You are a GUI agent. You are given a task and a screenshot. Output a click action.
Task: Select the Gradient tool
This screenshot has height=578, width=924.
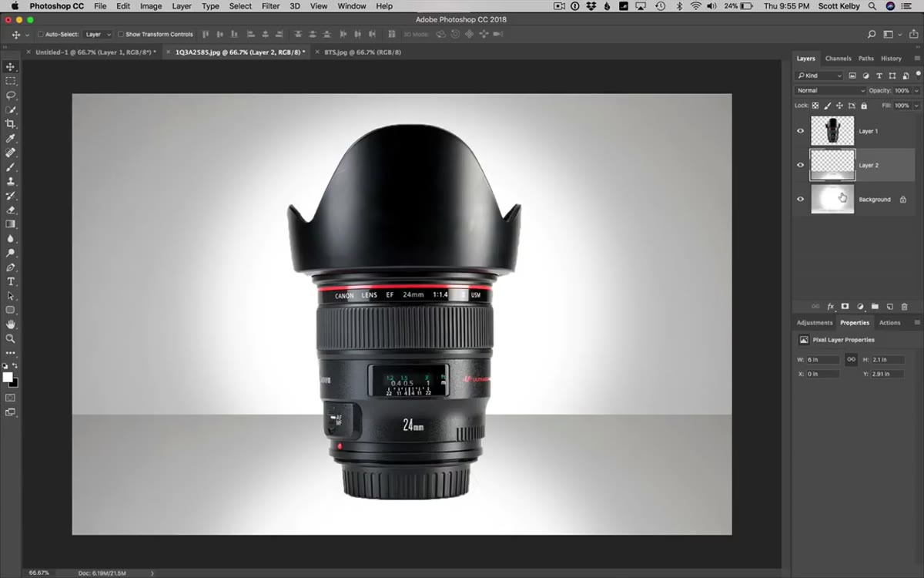(x=10, y=224)
